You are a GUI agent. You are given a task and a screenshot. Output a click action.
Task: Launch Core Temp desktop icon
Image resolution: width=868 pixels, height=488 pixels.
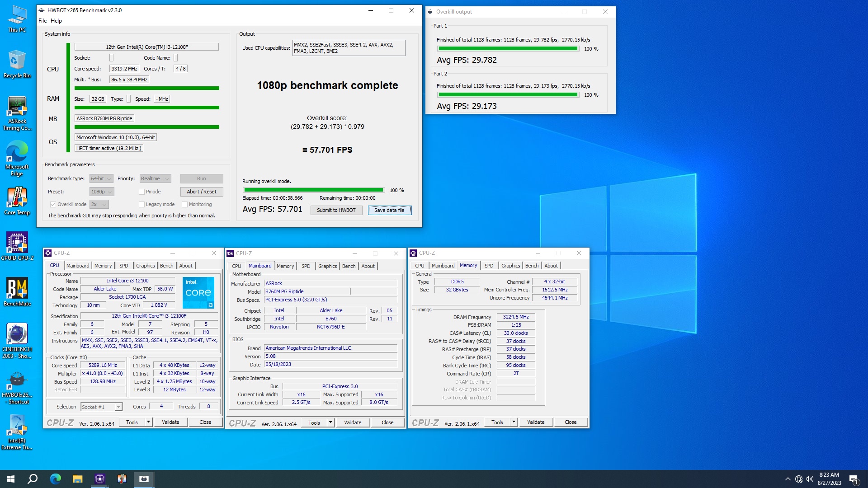coord(17,201)
